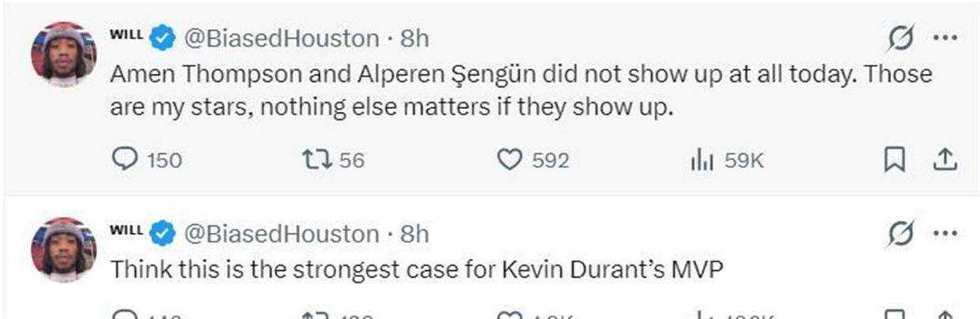Click verified badge on the first tweet
Viewport: 980px width, 319px height.
[x=163, y=37]
